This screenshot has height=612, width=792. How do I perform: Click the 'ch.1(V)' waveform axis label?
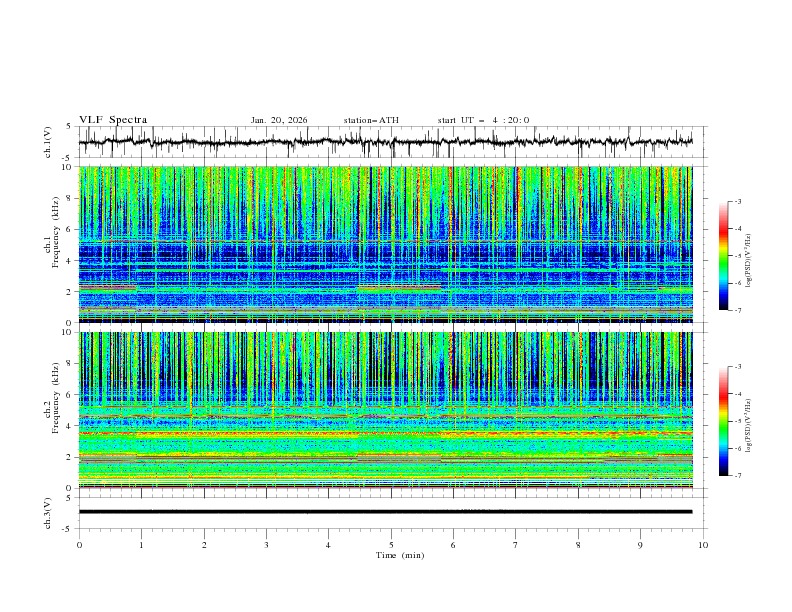(48, 142)
